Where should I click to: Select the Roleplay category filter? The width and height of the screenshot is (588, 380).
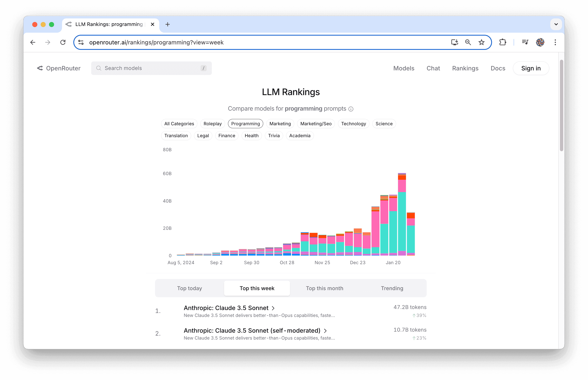(212, 124)
